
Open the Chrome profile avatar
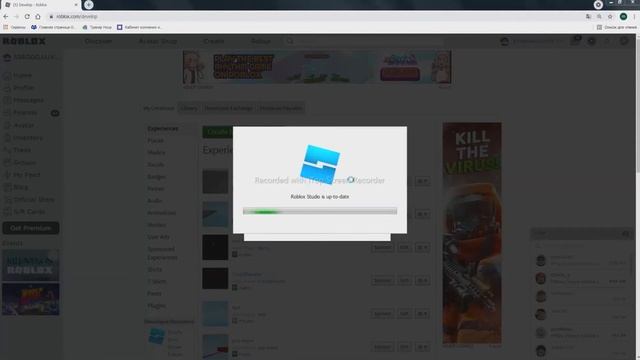click(623, 16)
